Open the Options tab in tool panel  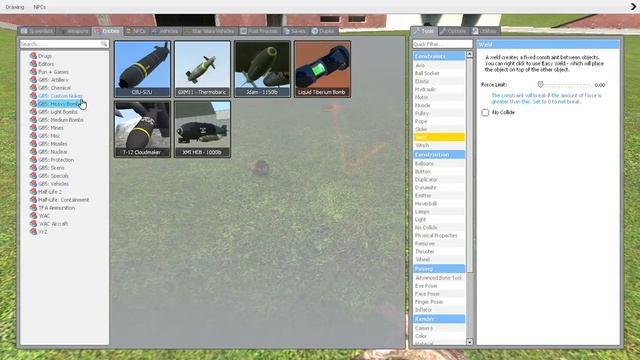(x=453, y=31)
